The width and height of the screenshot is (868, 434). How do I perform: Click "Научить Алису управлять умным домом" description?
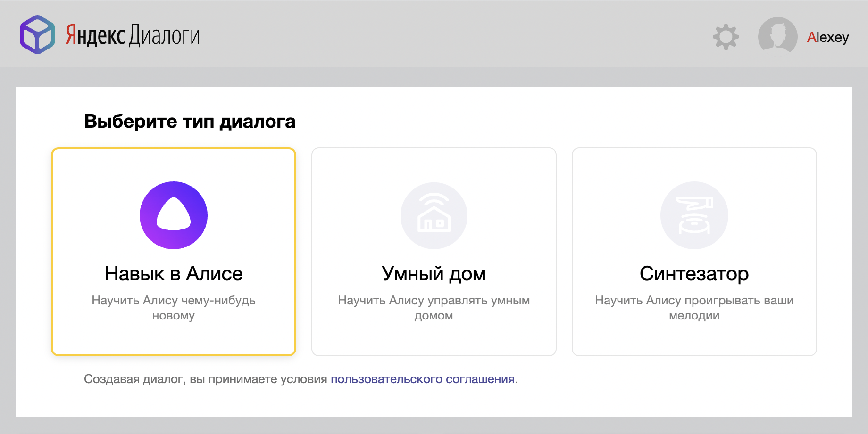434,308
